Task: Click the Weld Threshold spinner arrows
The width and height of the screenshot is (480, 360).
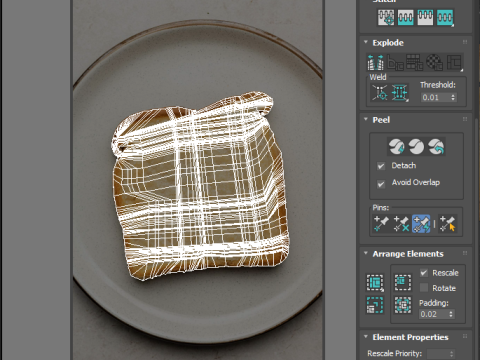Action: click(453, 97)
